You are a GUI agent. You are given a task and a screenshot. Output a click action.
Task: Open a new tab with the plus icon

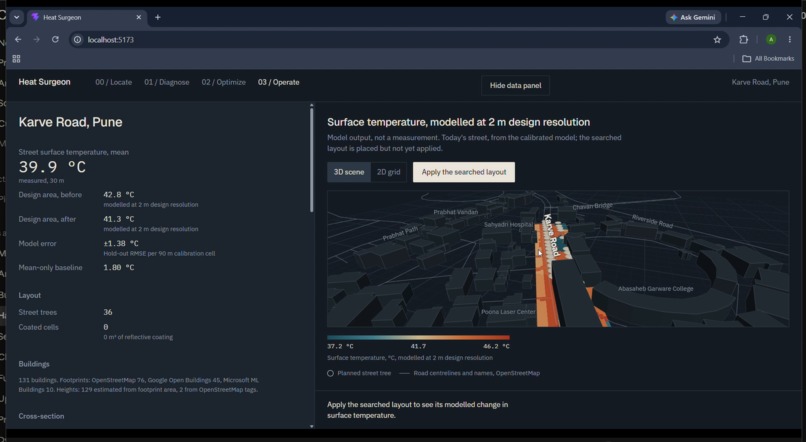[x=158, y=17]
